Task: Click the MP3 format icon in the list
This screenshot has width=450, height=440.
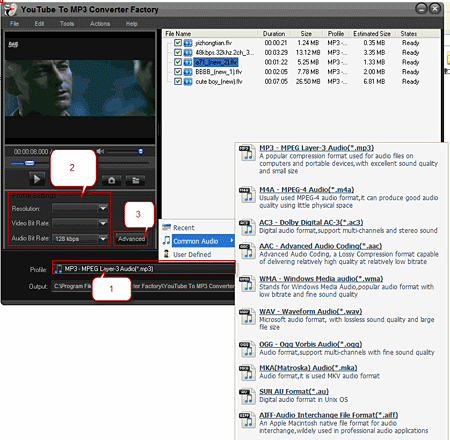Action: [247, 153]
